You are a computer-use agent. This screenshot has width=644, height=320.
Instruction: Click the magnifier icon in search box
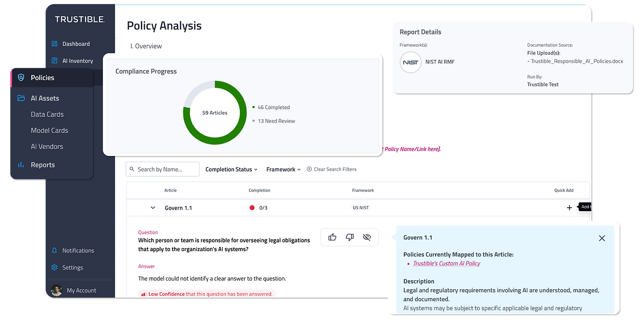pos(132,169)
